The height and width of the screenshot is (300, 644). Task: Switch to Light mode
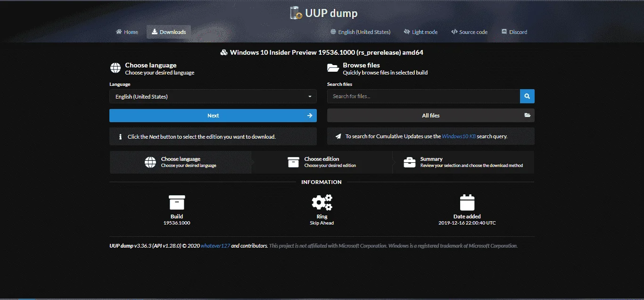(421, 32)
